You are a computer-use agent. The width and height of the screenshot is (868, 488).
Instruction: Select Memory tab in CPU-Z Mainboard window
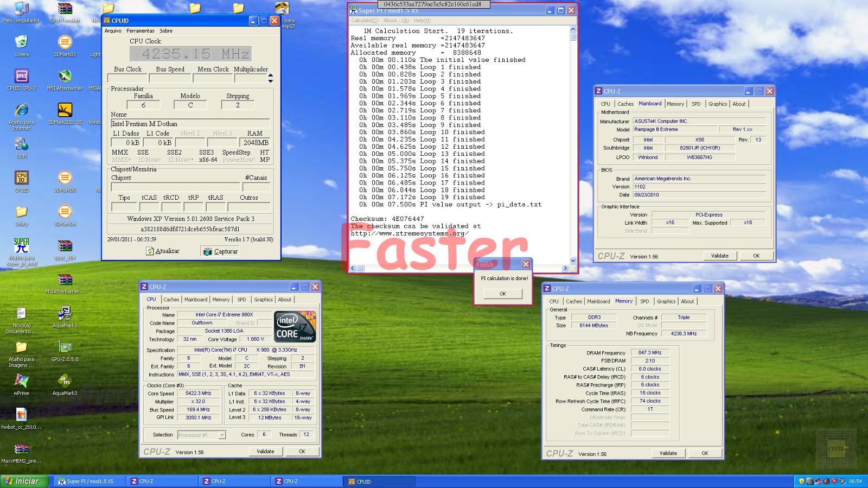[x=675, y=104]
